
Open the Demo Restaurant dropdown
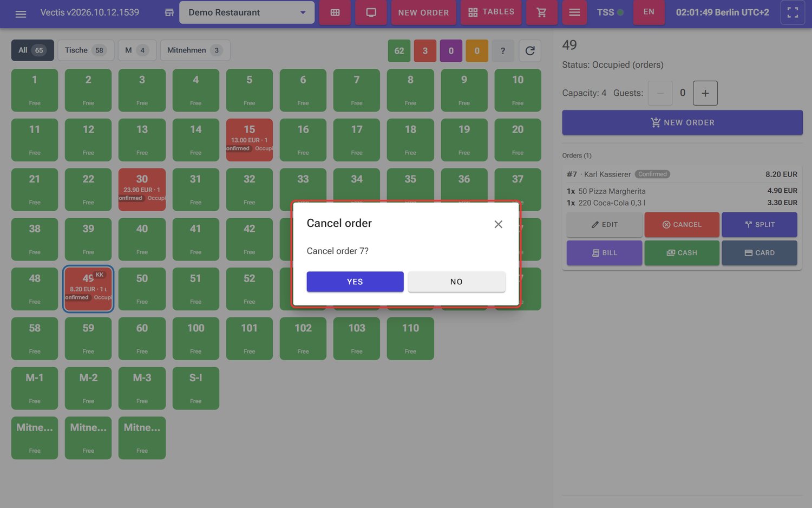click(247, 12)
